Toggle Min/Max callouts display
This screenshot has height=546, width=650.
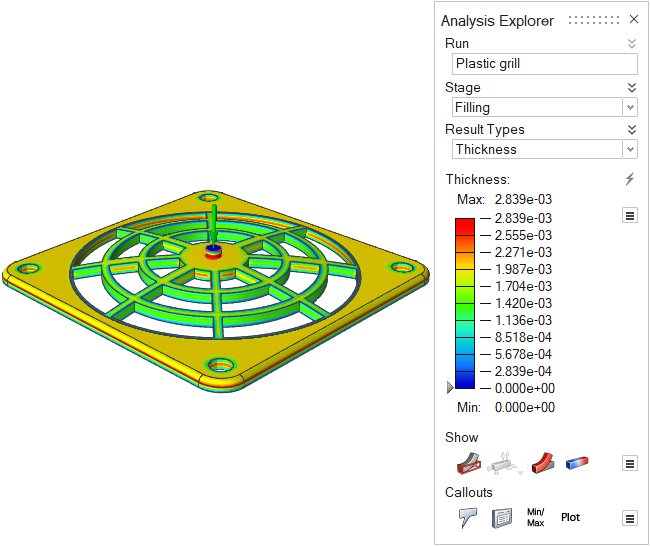[x=535, y=517]
